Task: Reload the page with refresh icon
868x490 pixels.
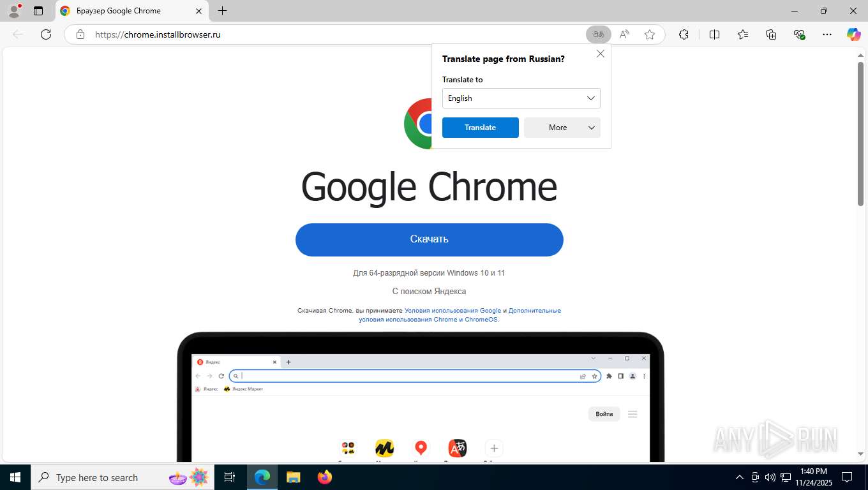Action: [46, 34]
